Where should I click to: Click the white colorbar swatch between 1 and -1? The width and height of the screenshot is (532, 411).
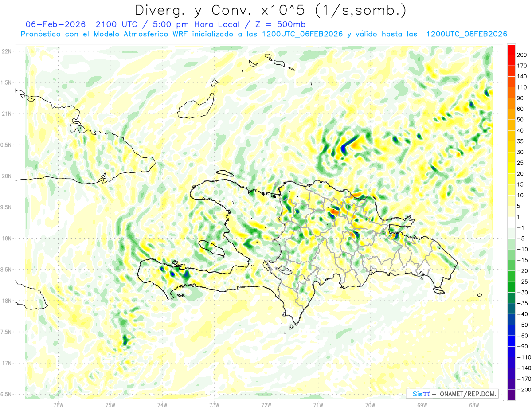click(x=511, y=222)
